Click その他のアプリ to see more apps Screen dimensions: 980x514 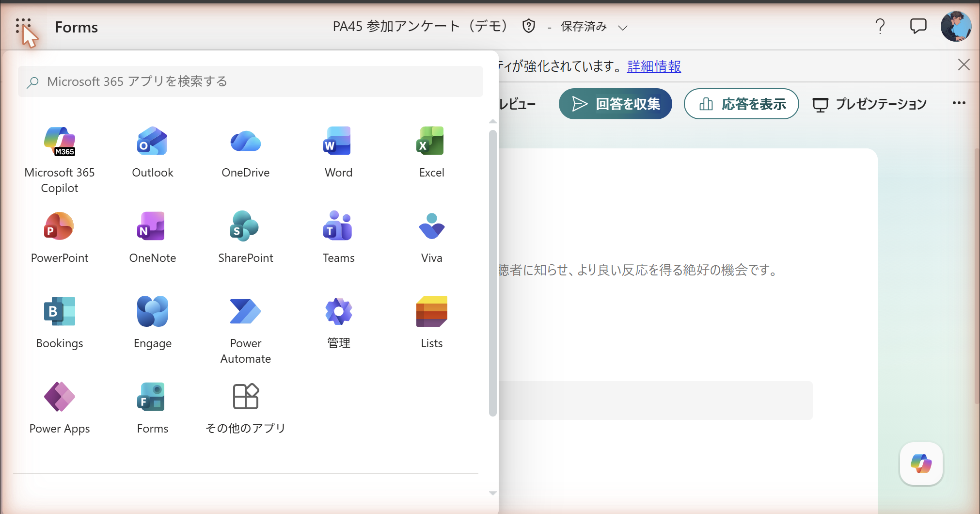pos(246,408)
